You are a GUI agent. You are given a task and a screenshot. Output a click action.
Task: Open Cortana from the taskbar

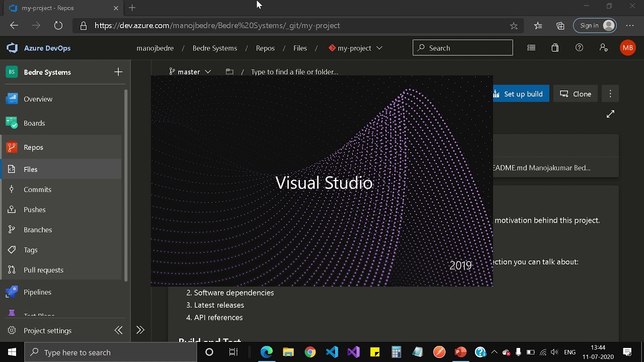209,352
